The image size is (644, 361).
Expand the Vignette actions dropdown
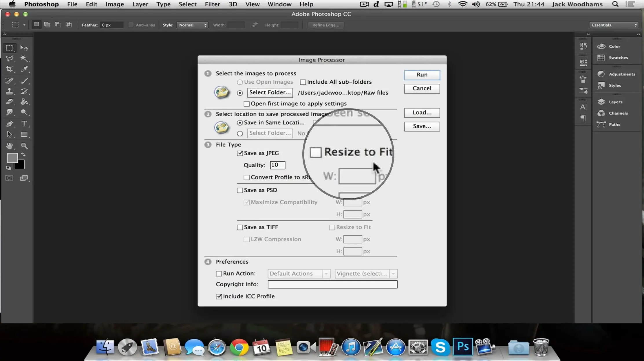[394, 273]
